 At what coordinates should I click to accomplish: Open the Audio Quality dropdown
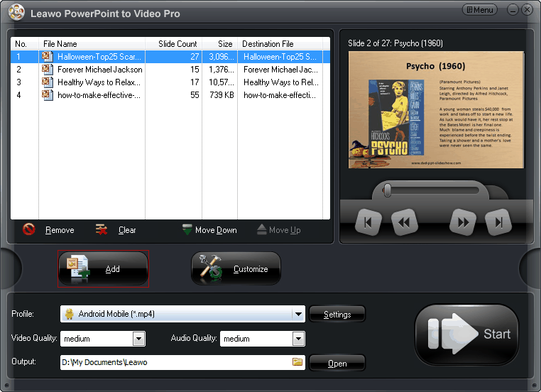point(298,339)
